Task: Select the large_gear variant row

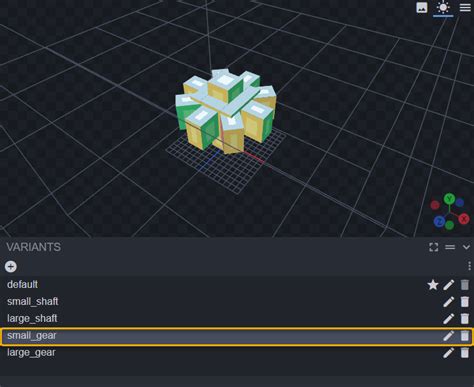Action: 237,353
